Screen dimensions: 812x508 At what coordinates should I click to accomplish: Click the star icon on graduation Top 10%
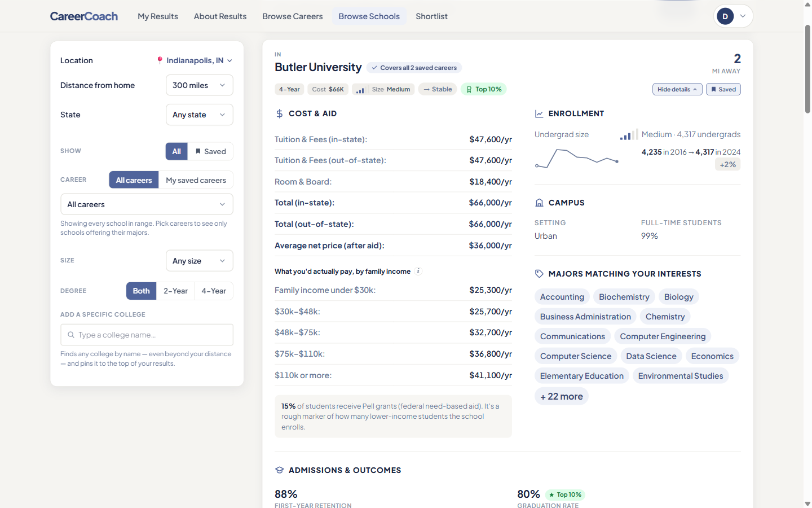[551, 494]
